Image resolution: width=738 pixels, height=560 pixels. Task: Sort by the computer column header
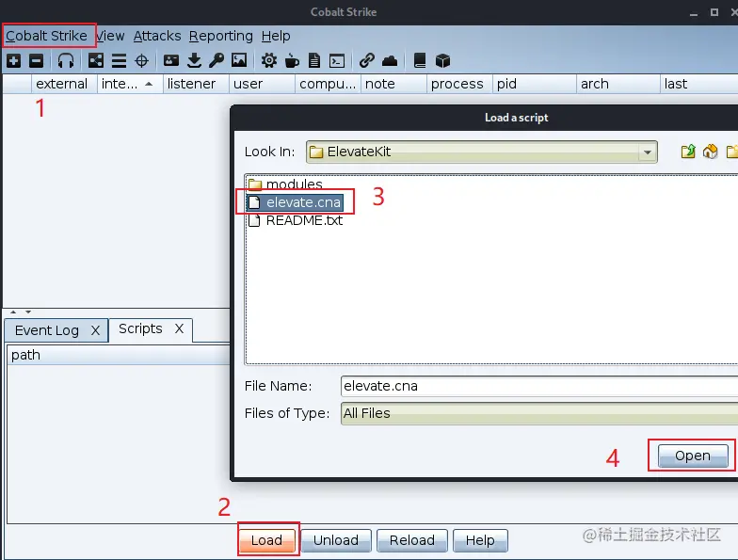click(328, 84)
